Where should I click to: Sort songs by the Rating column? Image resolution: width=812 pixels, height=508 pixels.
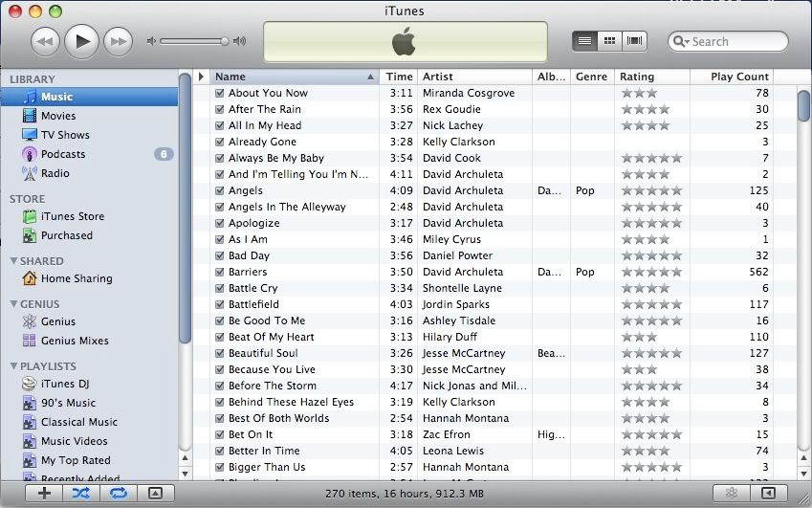[x=652, y=77]
